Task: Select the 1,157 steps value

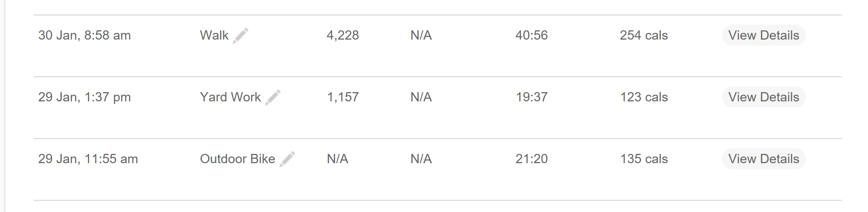Action: pos(343,97)
